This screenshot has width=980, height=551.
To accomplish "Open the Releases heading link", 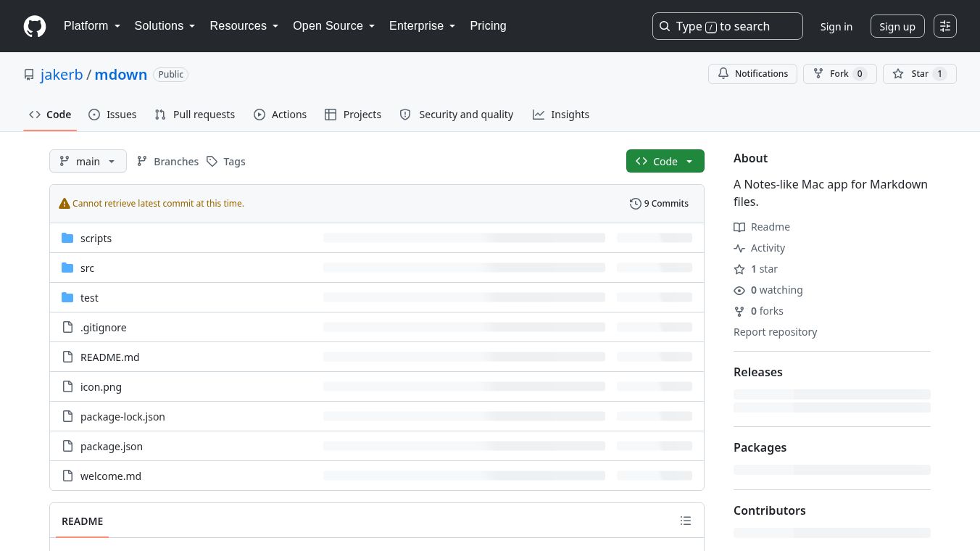I will point(758,372).
